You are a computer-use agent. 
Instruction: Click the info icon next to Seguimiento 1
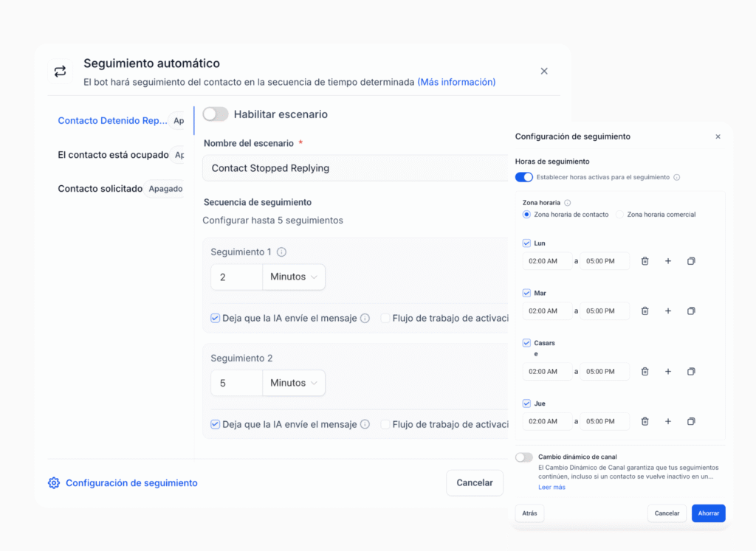point(281,252)
